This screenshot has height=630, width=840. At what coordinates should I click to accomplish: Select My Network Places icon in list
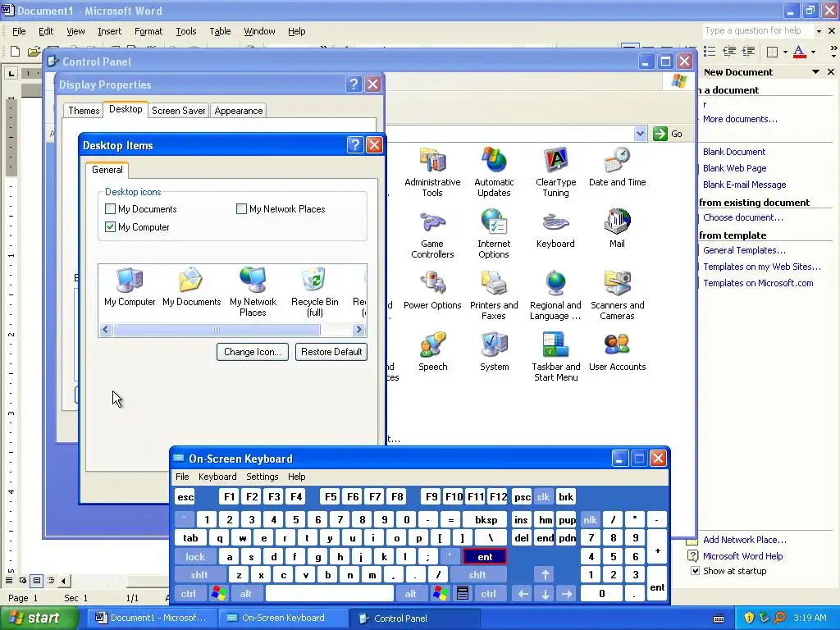point(253,292)
